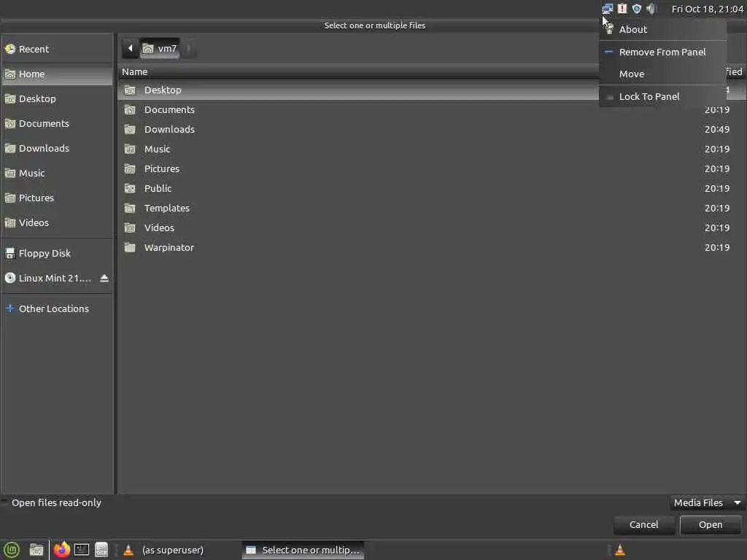This screenshot has width=747, height=560.
Task: Select the Public folder in file list
Action: tap(432, 189)
